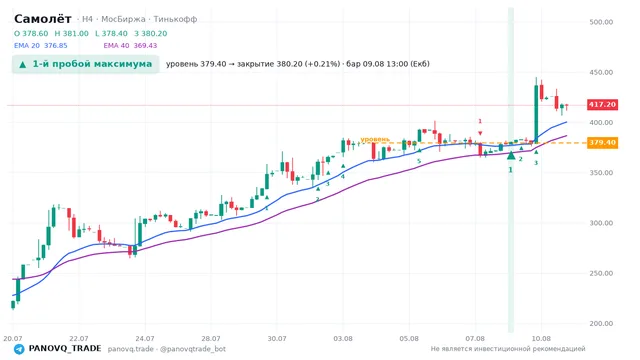Click the large green breakout arrow marker
This screenshot has height=360, width=640.
[511, 155]
